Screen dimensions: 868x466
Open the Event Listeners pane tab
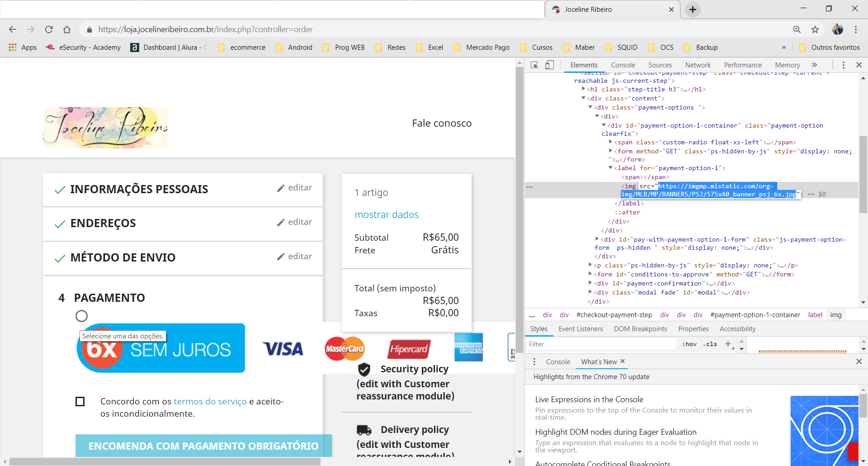coord(581,329)
